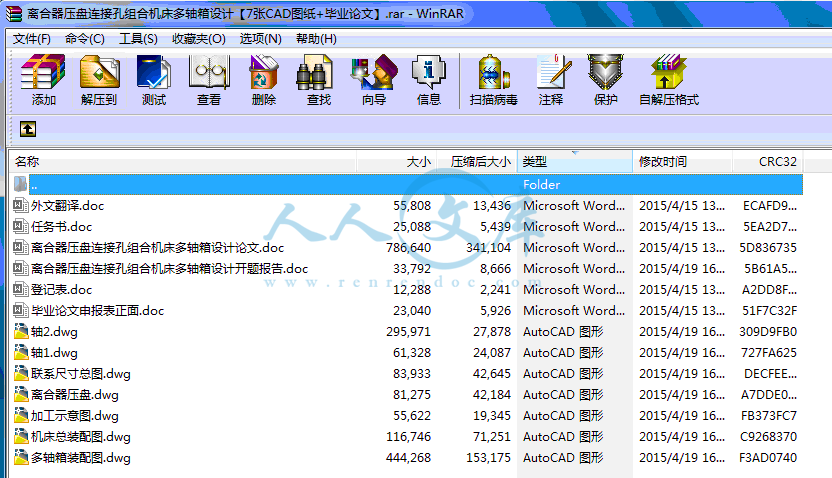Click the DWG icon of 离合器压盘.dwg
This screenshot has width=832, height=478.
[x=21, y=394]
